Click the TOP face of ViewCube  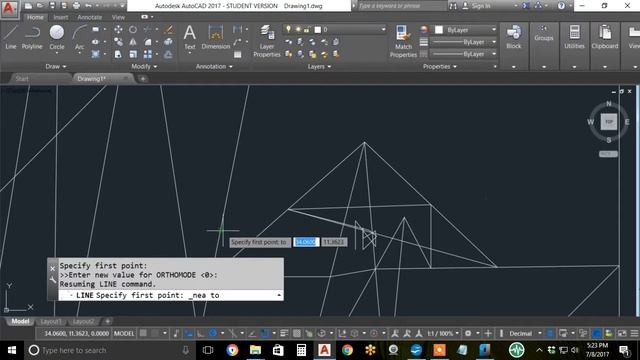609,122
